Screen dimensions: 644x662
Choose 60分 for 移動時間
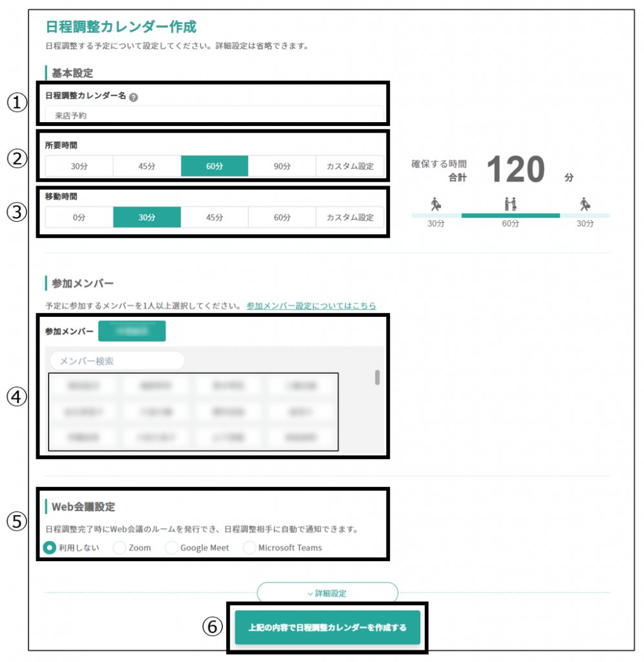pos(282,217)
